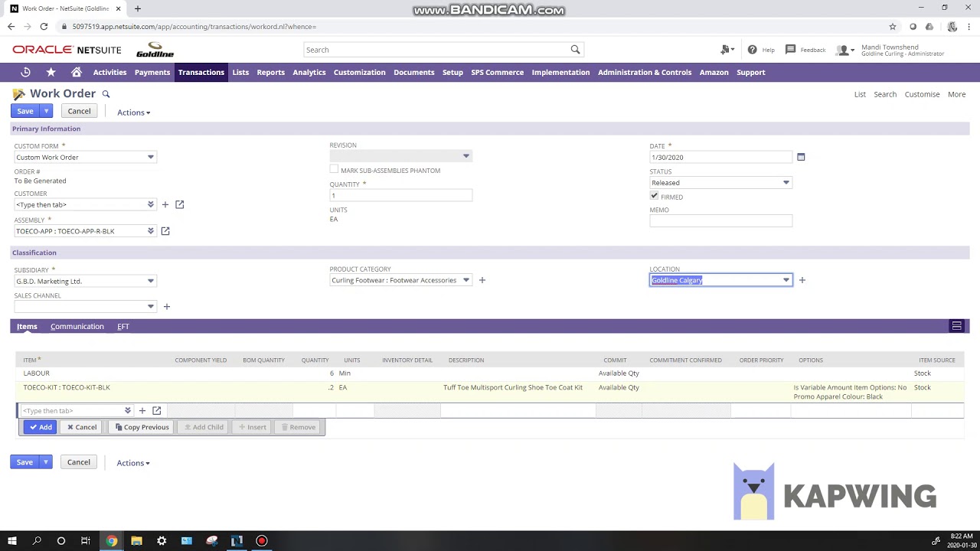The height and width of the screenshot is (551, 980).
Task: Expand the top Save button arrow
Action: pos(46,111)
